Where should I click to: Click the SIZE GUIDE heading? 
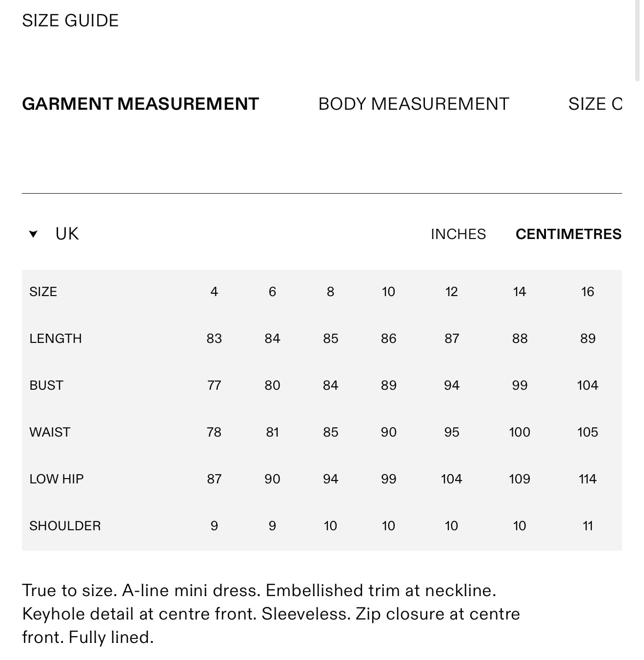click(70, 20)
